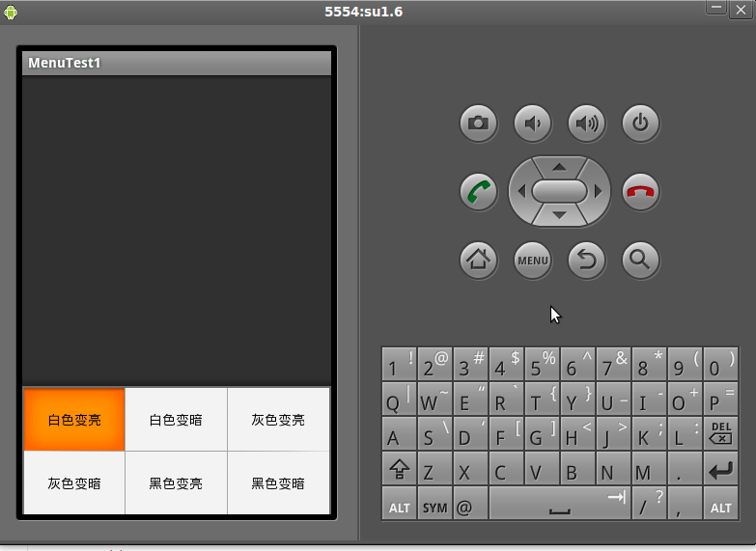Image resolution: width=756 pixels, height=551 pixels.
Task: Click the 6 ^ number key
Action: [577, 364]
